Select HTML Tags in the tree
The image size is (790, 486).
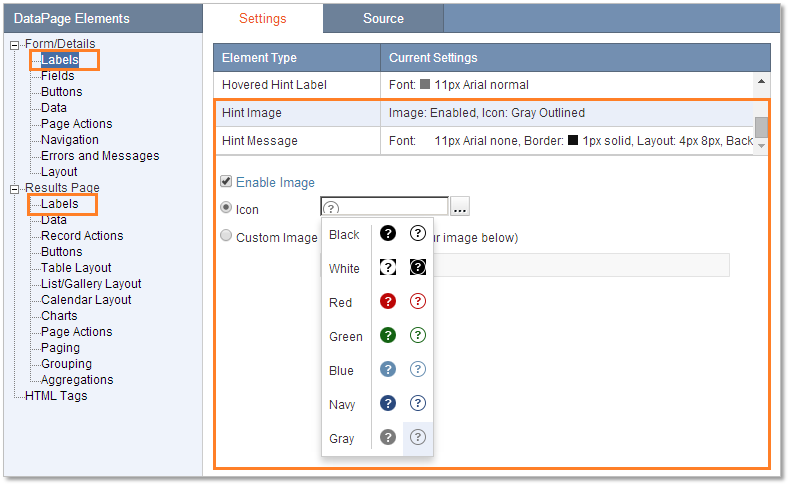click(x=56, y=396)
